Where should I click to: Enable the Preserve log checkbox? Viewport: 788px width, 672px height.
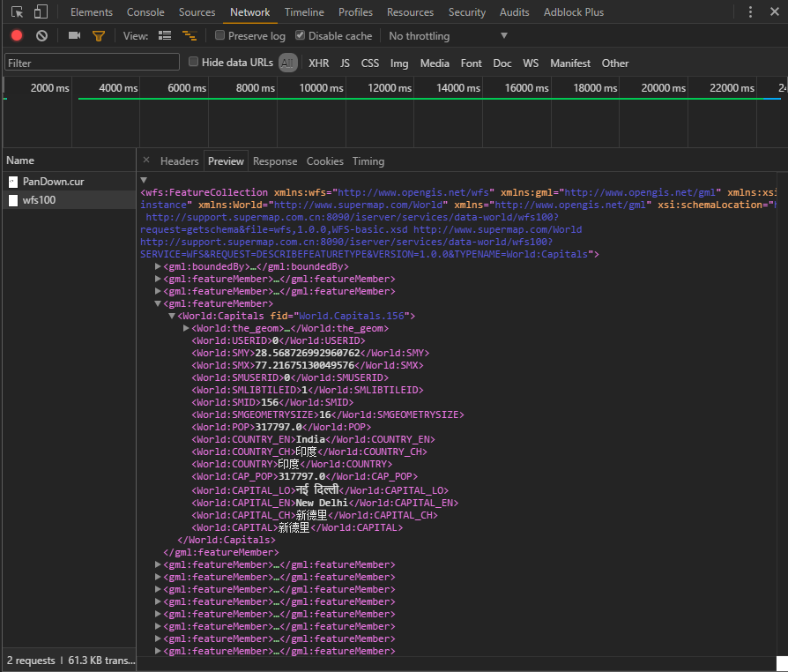coord(220,36)
